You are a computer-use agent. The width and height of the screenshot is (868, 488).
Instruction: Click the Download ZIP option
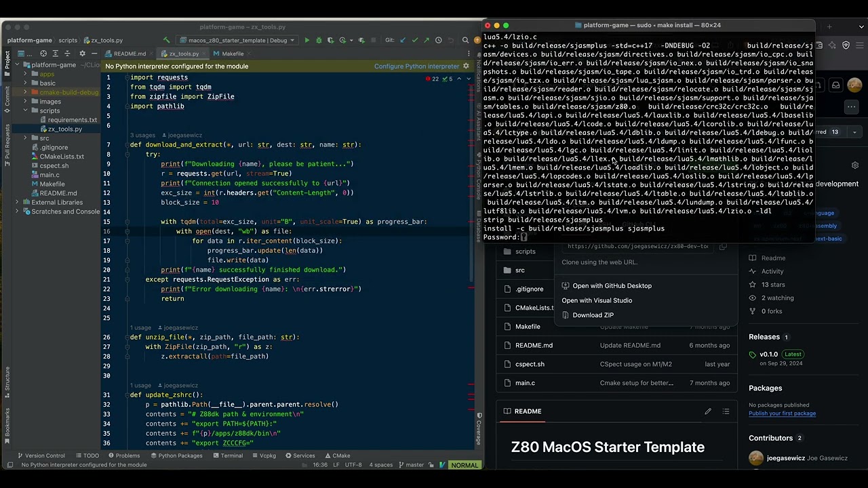[x=593, y=314]
